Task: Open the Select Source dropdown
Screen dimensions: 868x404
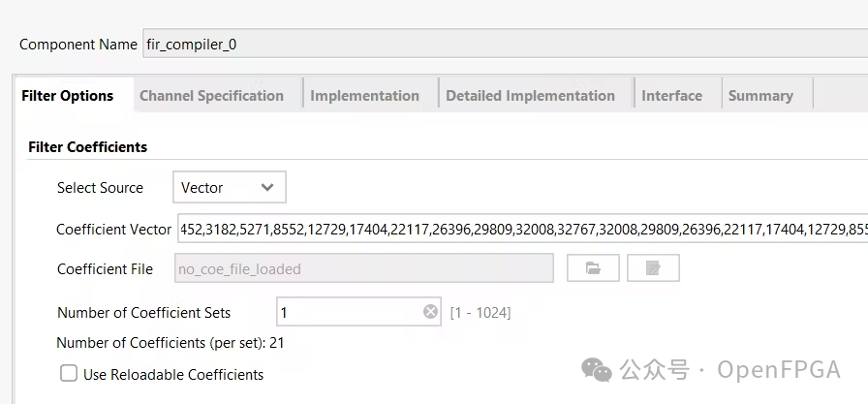Action: (230, 188)
